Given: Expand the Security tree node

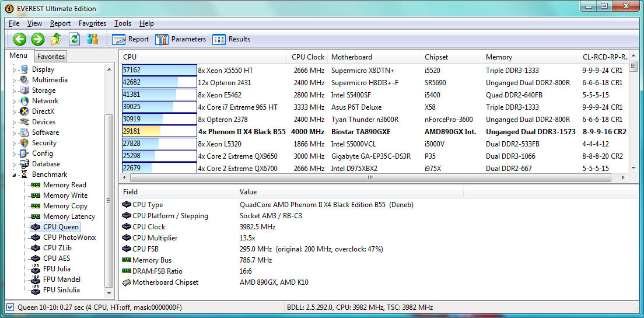Looking at the screenshot, I should click(15, 144).
